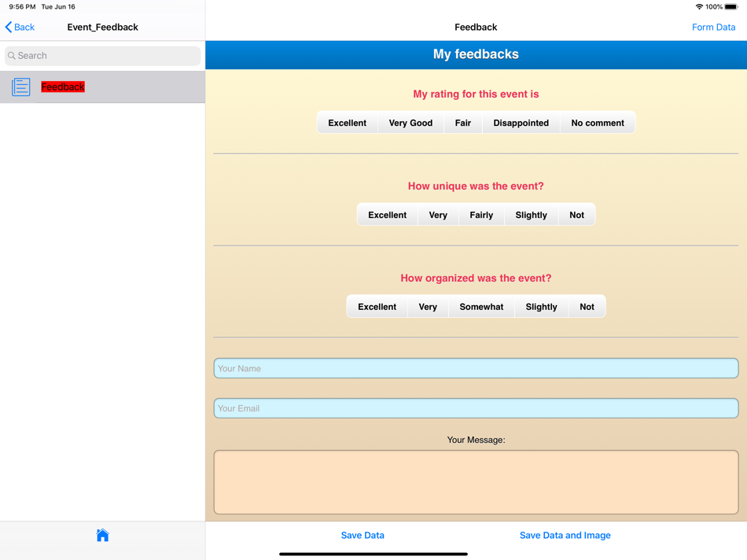747x560 pixels.
Task: Click the Your Email field
Action: (x=476, y=408)
